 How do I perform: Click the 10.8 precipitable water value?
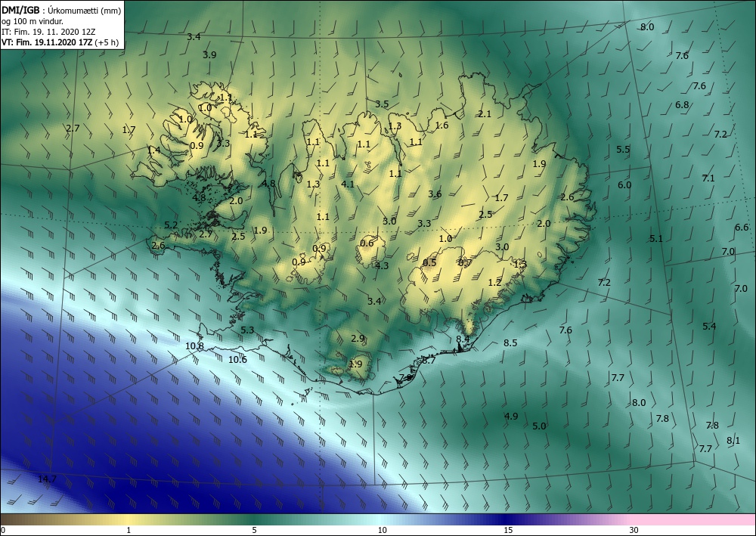pyautogui.click(x=194, y=345)
